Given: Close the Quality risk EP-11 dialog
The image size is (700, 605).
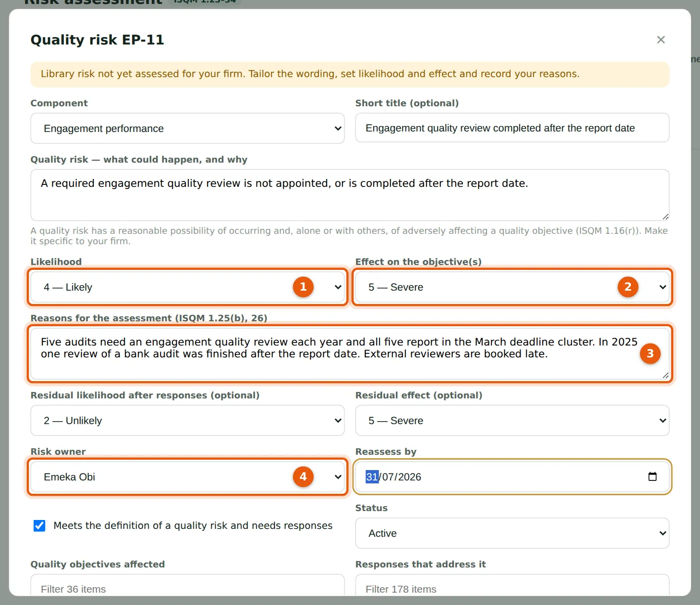Looking at the screenshot, I should (660, 40).
